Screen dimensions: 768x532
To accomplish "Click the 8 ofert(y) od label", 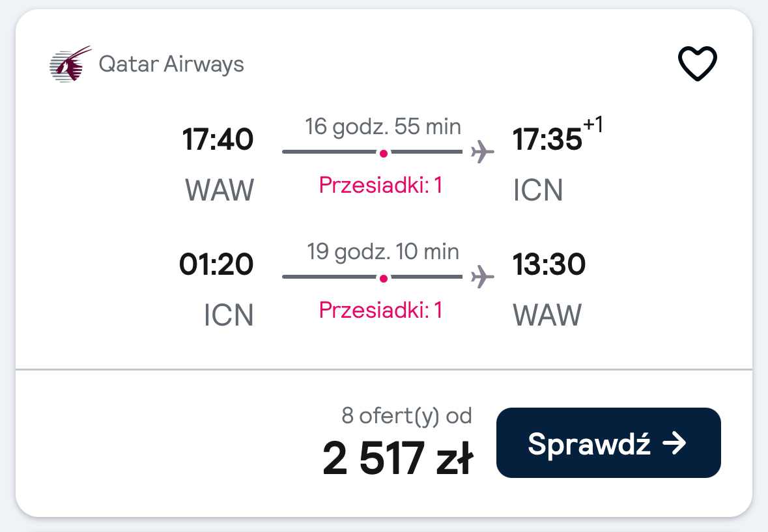I will coord(406,416).
